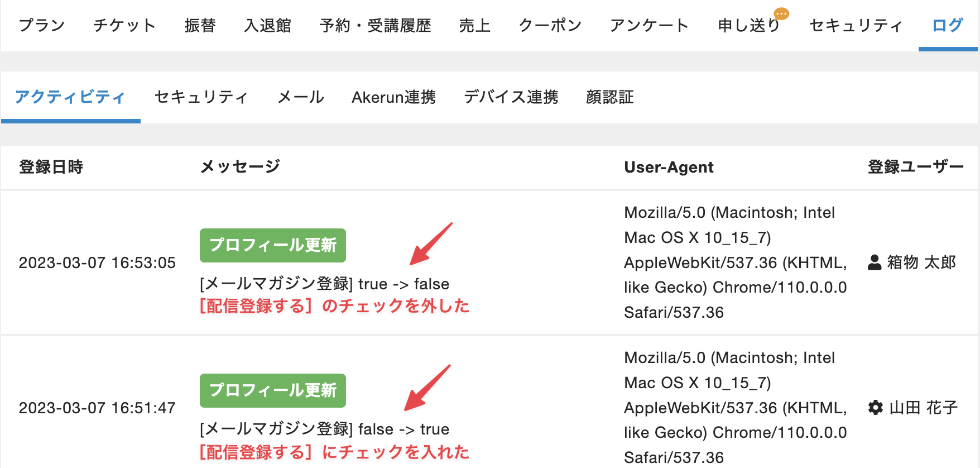This screenshot has width=980, height=468.
Task: Select the 予約・受講履歴 tab
Action: pos(375,26)
